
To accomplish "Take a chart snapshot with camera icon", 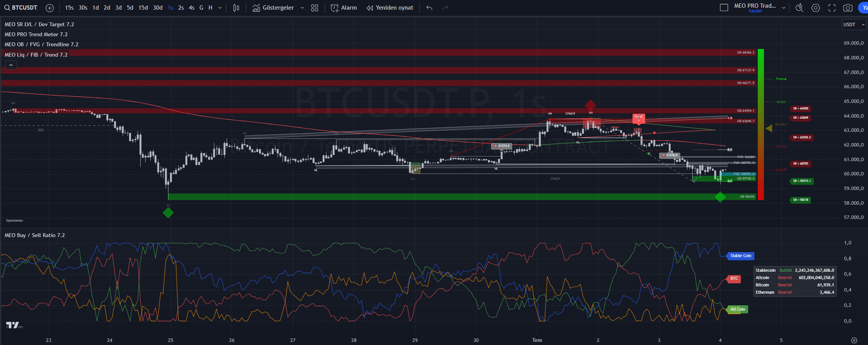I will click(848, 8).
